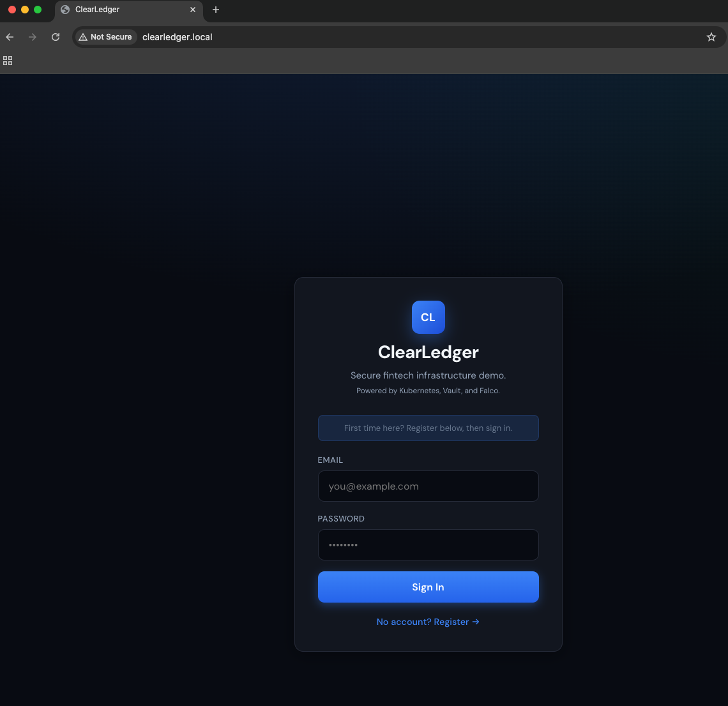Screen dimensions: 728x706
Task: Go back using the browser back arrow
Action: click(10, 37)
